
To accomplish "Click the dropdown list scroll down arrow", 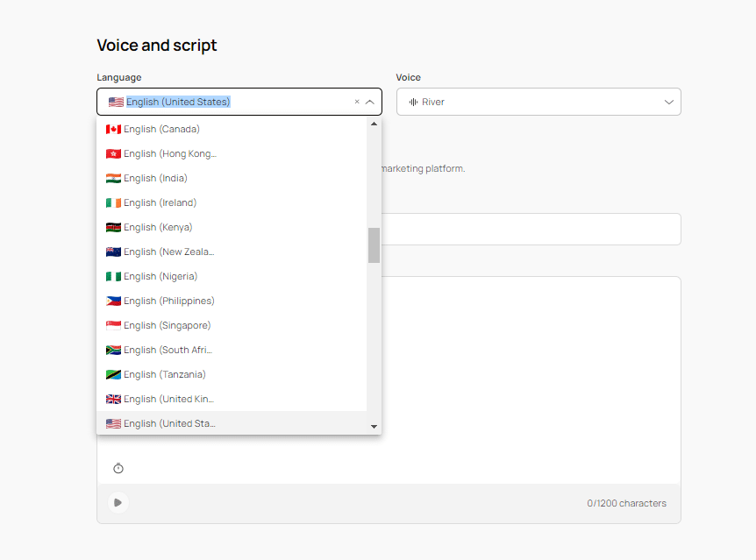I will [x=374, y=427].
